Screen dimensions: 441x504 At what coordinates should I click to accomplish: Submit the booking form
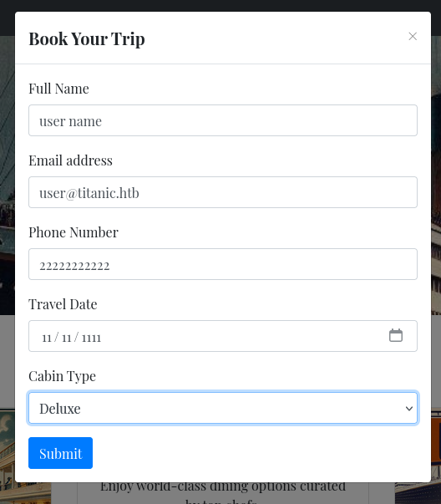pos(60,453)
